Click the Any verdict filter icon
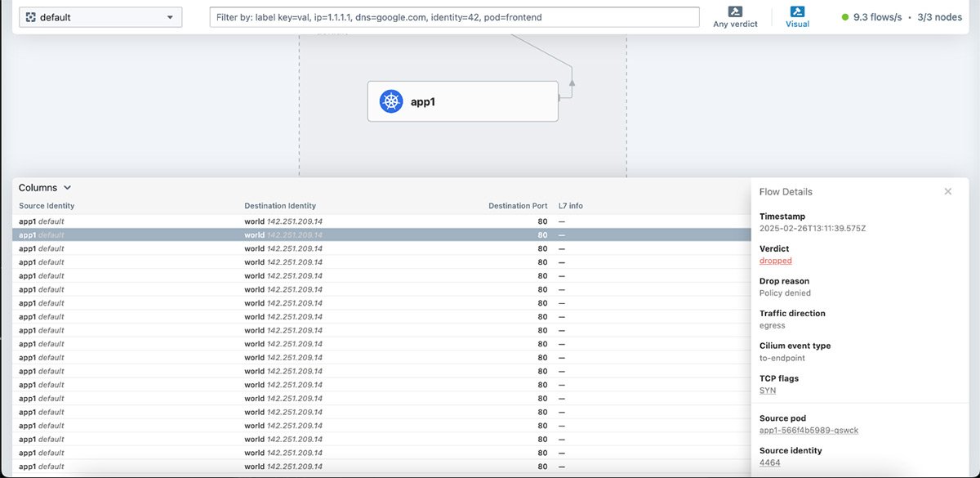Viewport: 980px width, 478px height. coord(735,11)
